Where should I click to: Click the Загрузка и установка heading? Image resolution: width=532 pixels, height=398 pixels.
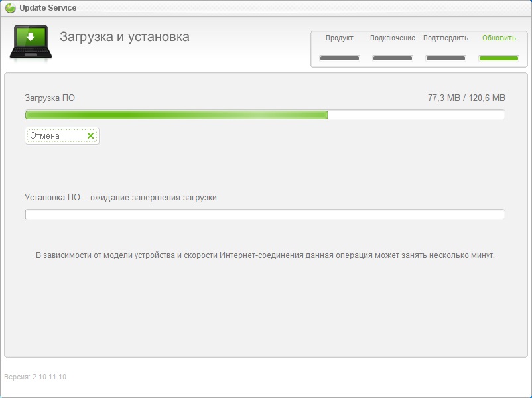pos(125,37)
